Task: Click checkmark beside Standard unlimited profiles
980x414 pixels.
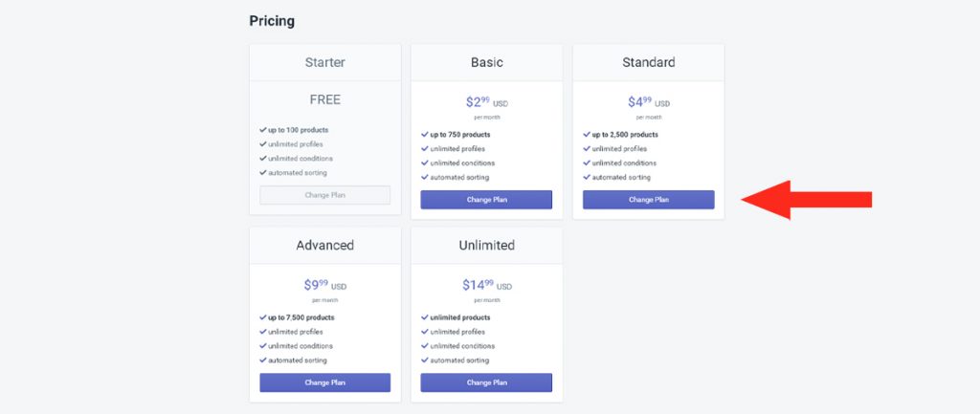Action: coord(587,148)
